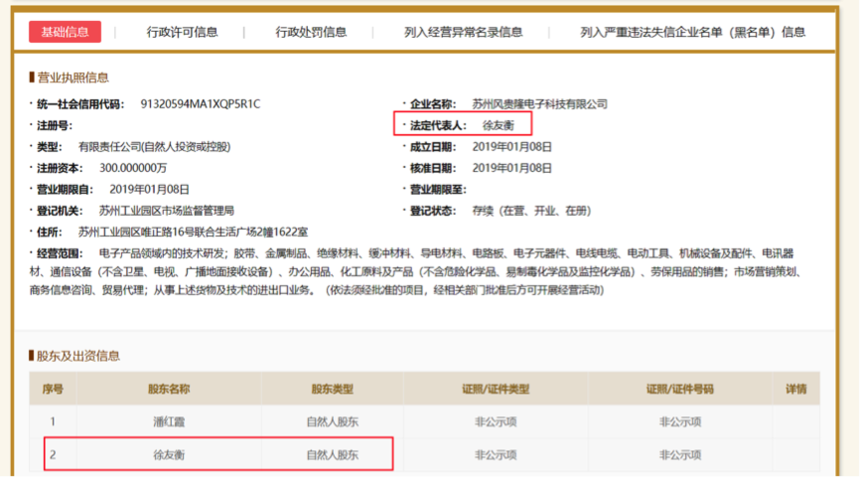860x477 pixels.
Task: Click serial number 2 in shareholder table
Action: coord(53,455)
